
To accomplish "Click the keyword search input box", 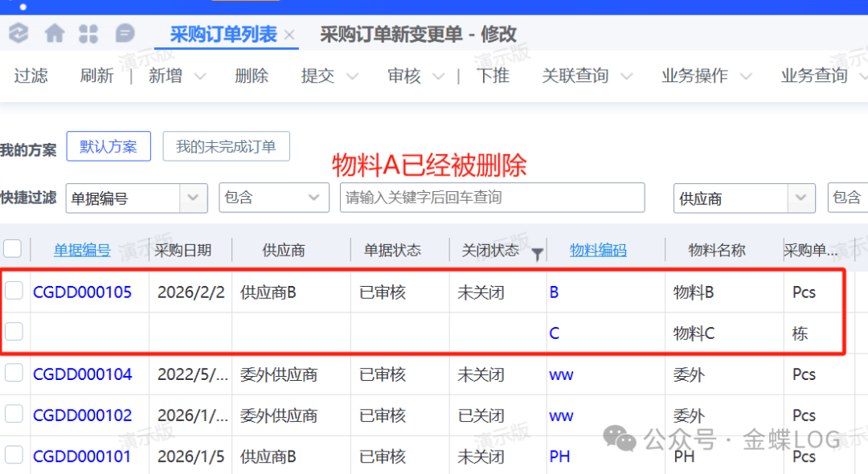I will coord(492,198).
